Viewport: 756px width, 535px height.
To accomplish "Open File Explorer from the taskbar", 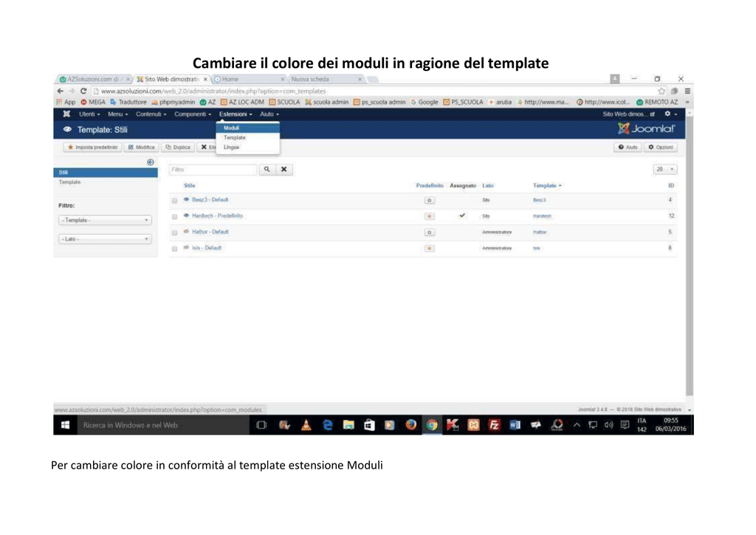I will [348, 425].
